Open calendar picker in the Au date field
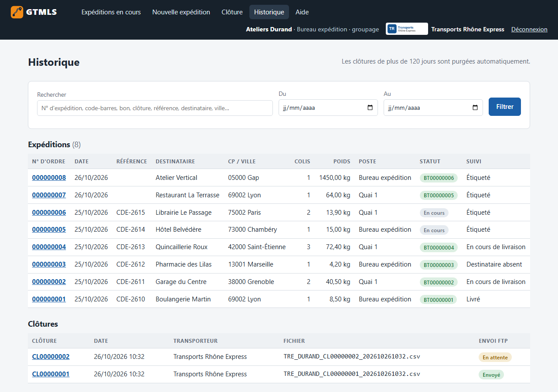 click(475, 108)
